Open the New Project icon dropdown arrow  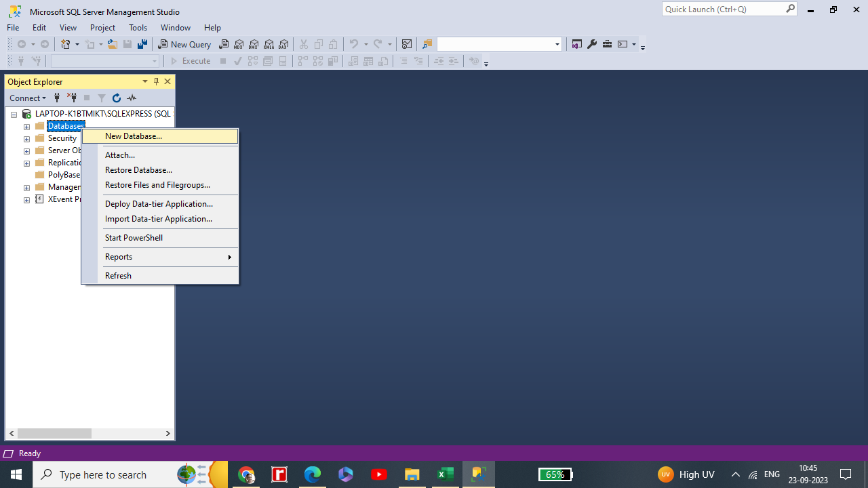tap(77, 44)
